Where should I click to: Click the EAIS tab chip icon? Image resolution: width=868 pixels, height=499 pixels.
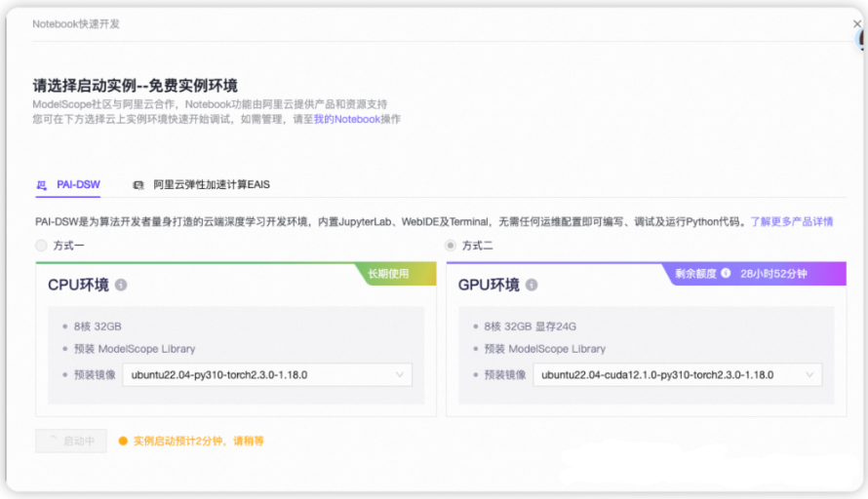pyautogui.click(x=138, y=185)
